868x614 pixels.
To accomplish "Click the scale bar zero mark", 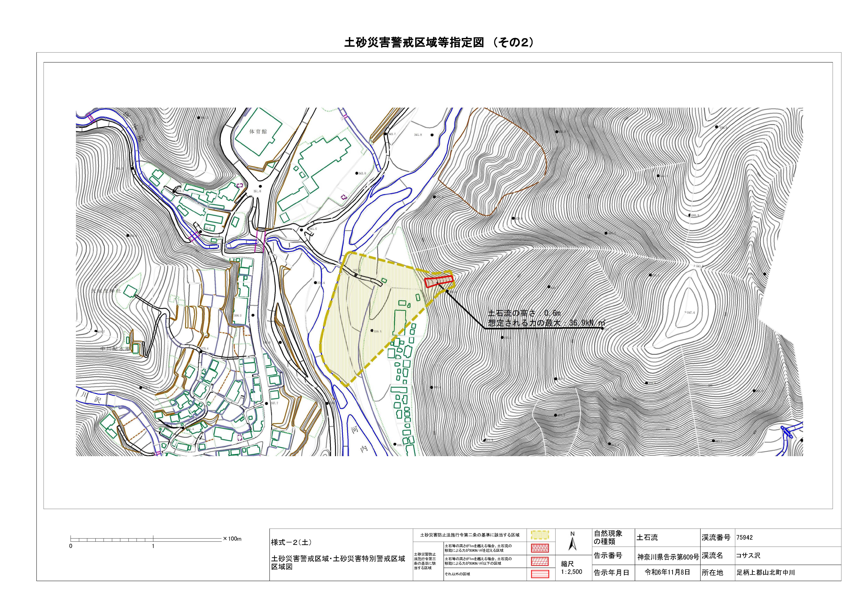I will click(x=71, y=546).
